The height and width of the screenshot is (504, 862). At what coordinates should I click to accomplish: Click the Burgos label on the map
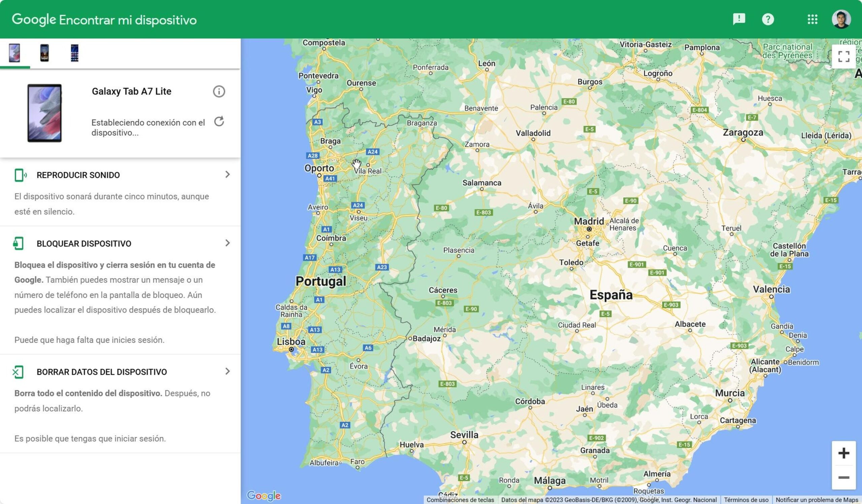(x=590, y=82)
